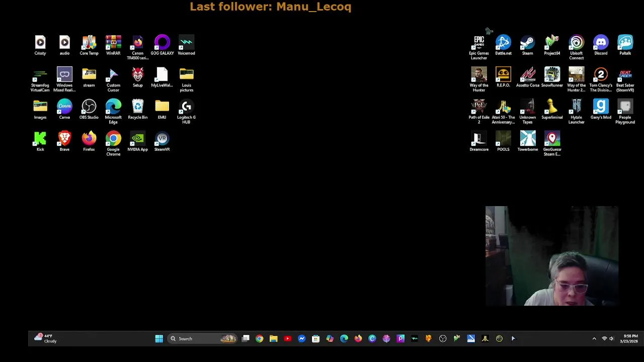The image size is (644, 362).
Task: Open Path of Exile 2 shortcut
Action: click(x=479, y=112)
